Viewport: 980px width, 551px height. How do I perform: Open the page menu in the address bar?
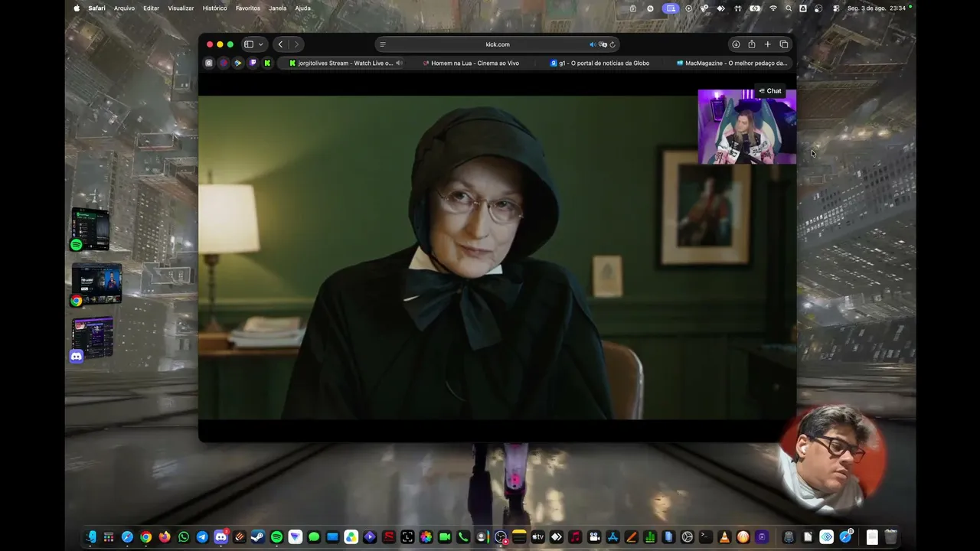pyautogui.click(x=383, y=44)
